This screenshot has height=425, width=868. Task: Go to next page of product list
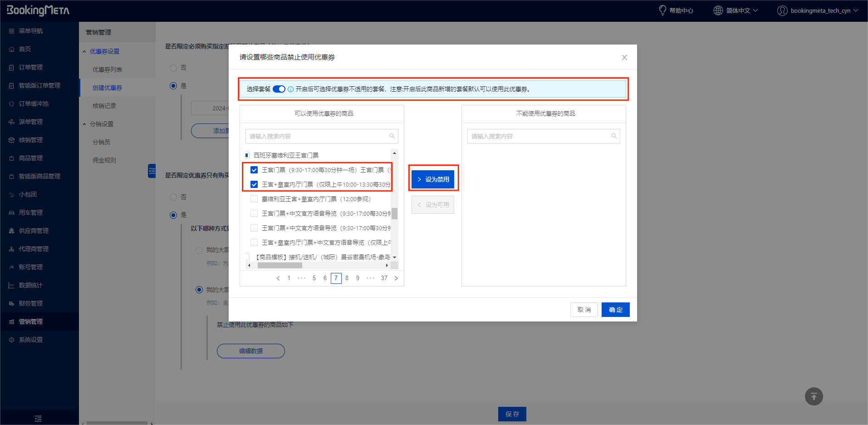click(x=396, y=278)
